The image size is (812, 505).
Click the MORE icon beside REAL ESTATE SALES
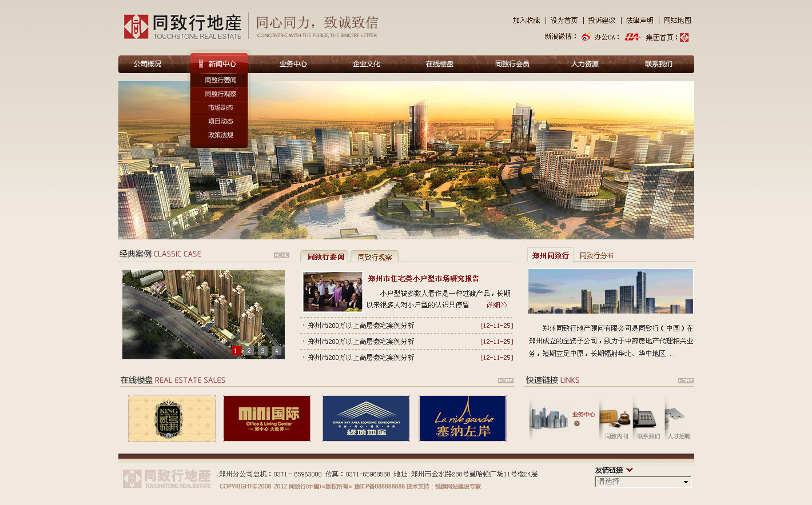coord(505,380)
